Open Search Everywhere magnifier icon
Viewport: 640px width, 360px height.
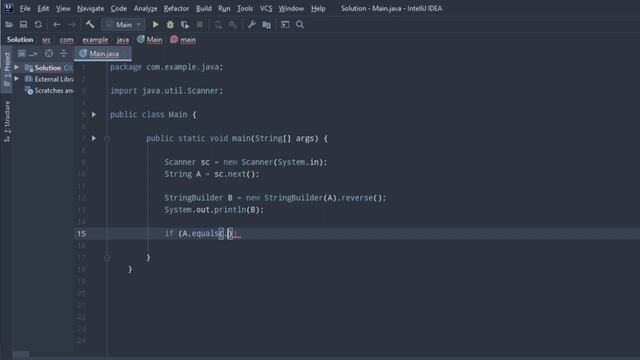tap(300, 25)
